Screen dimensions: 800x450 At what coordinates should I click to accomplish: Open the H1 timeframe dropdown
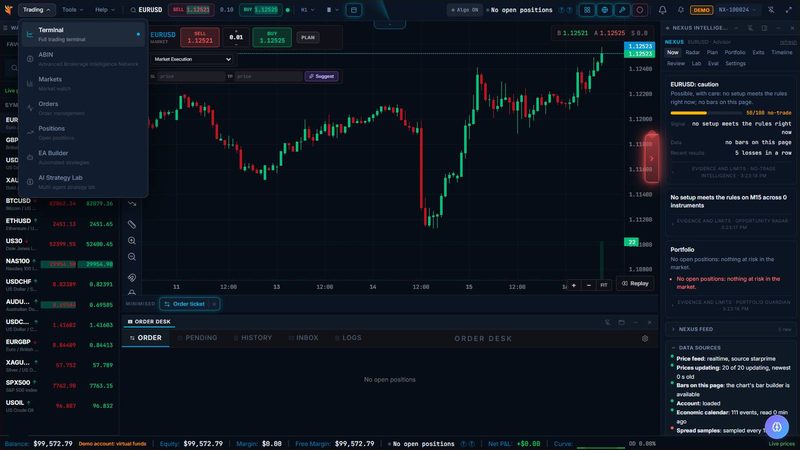[x=307, y=10]
